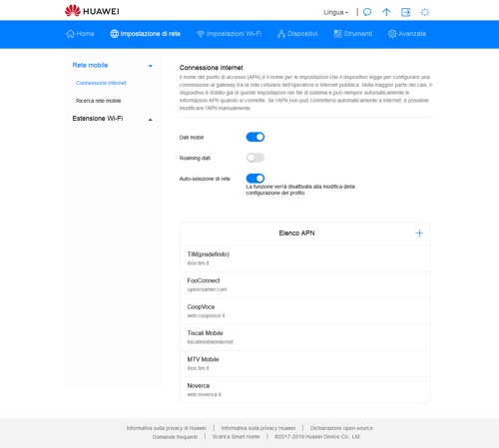Expand the Estensione Wi-Fi section arrow
Screen dimensions: 499x448
click(151, 120)
